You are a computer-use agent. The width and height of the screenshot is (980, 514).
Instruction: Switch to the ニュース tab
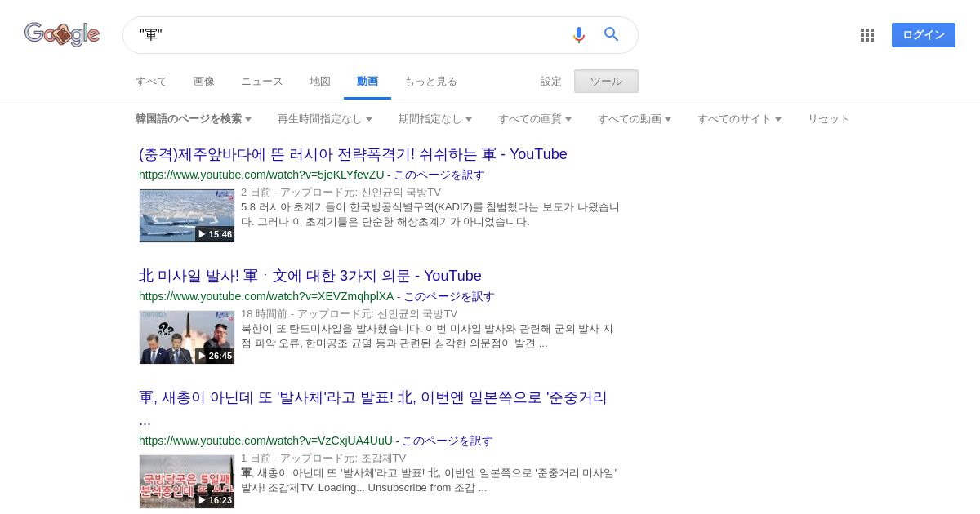click(262, 82)
